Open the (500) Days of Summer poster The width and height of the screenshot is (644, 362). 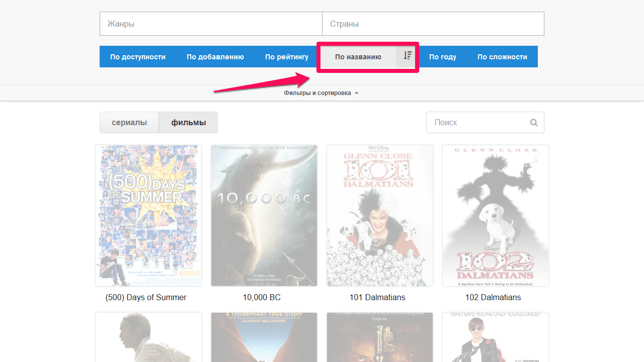[x=148, y=216]
